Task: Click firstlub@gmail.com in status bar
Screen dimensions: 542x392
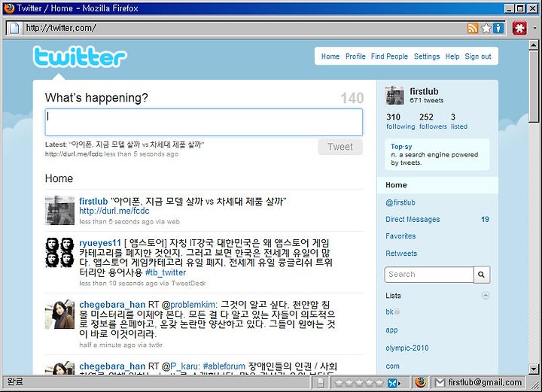Action: coord(485,382)
